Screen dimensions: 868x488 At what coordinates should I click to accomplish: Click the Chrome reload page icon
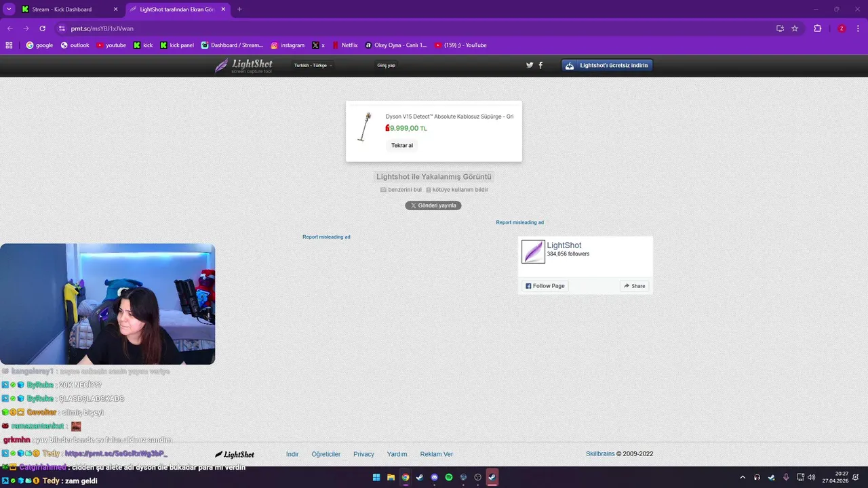(42, 28)
